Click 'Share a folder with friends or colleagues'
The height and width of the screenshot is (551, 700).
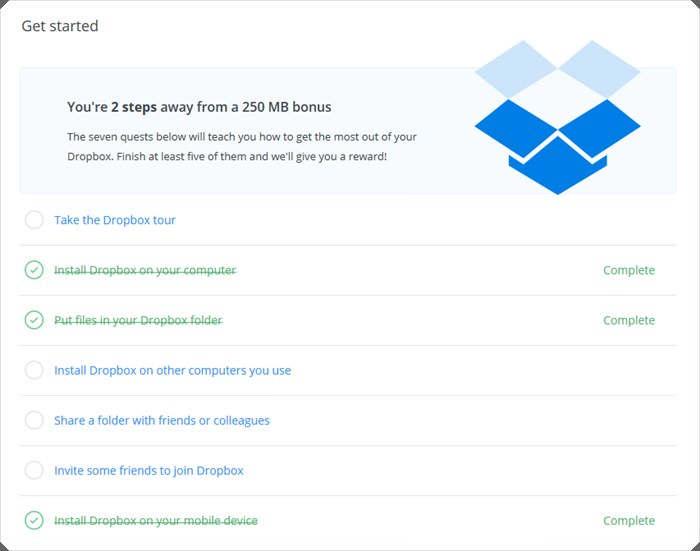(x=162, y=420)
